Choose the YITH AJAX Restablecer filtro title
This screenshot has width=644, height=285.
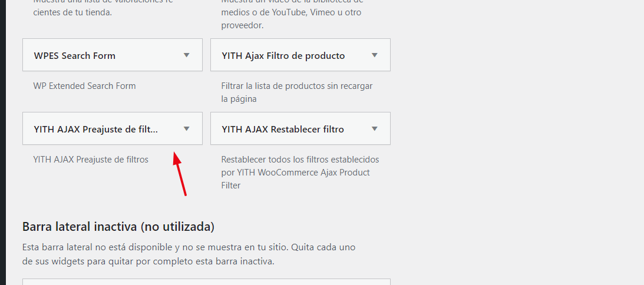[283, 129]
